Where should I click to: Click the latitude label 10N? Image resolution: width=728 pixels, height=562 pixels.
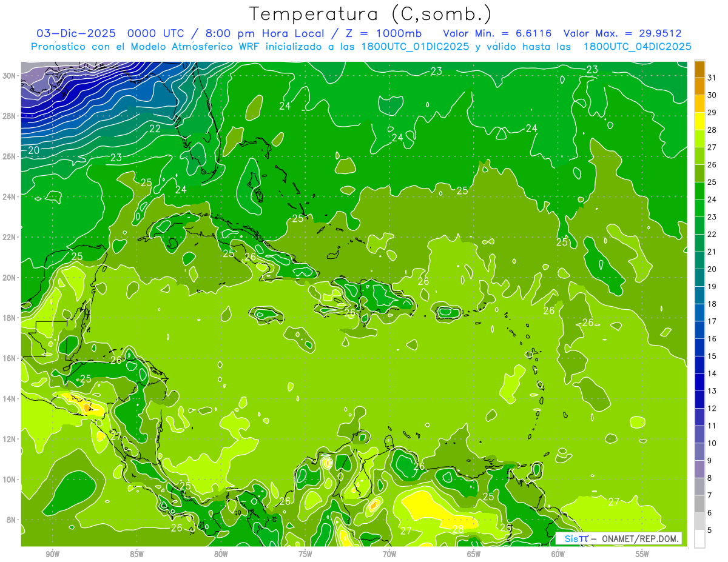click(x=9, y=480)
